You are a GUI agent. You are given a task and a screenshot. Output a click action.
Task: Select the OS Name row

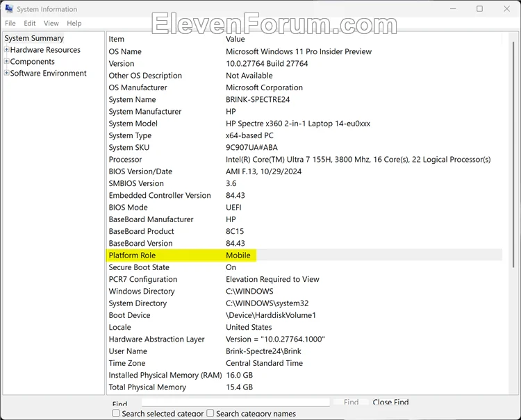[x=304, y=51]
